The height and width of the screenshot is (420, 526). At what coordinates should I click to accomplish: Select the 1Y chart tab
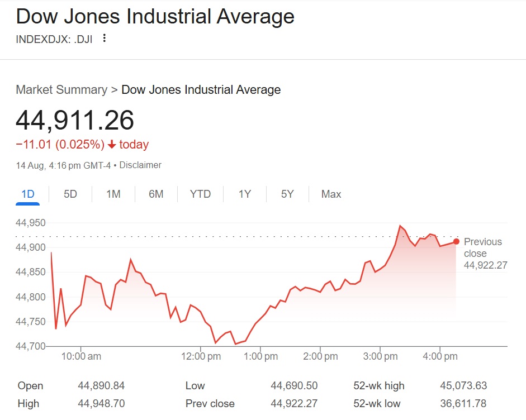point(244,194)
